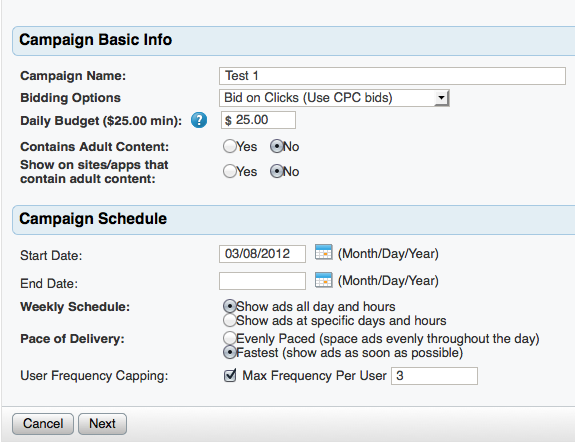Choose Show ads all day and hours
Screen dimensions: 575x443
(x=230, y=306)
